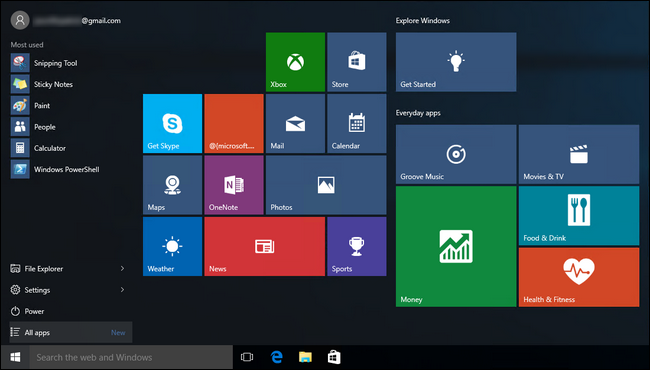Open the orange @{microsoft... tile
This screenshot has height=370, width=650.
pos(234,123)
